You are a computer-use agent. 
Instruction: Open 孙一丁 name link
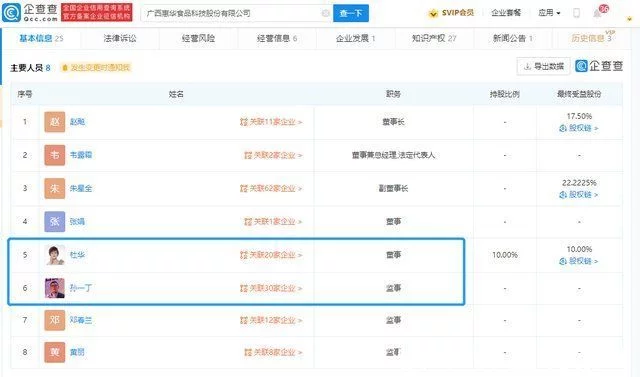point(81,288)
